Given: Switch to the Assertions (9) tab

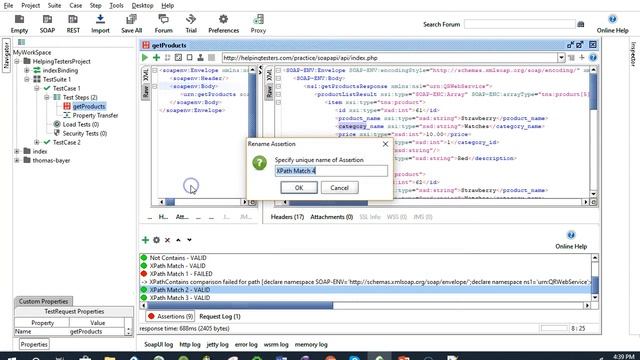Looking at the screenshot, I should [170, 316].
